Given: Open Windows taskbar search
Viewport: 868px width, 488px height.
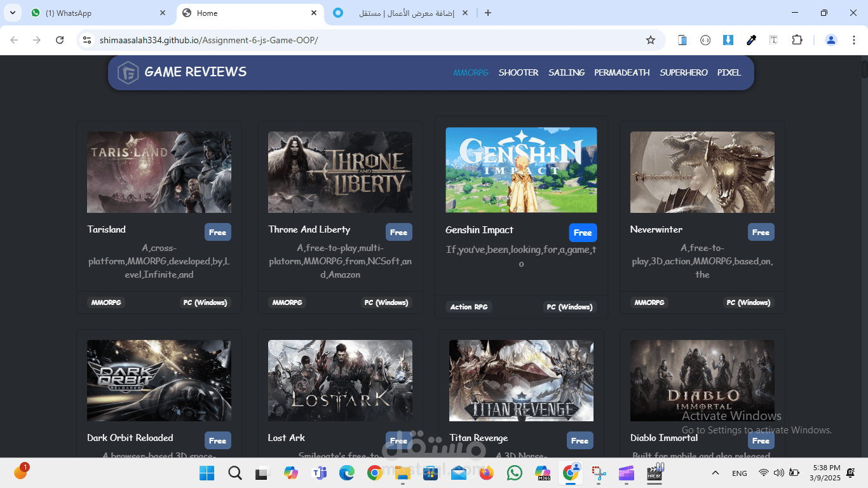Looking at the screenshot, I should [x=235, y=473].
